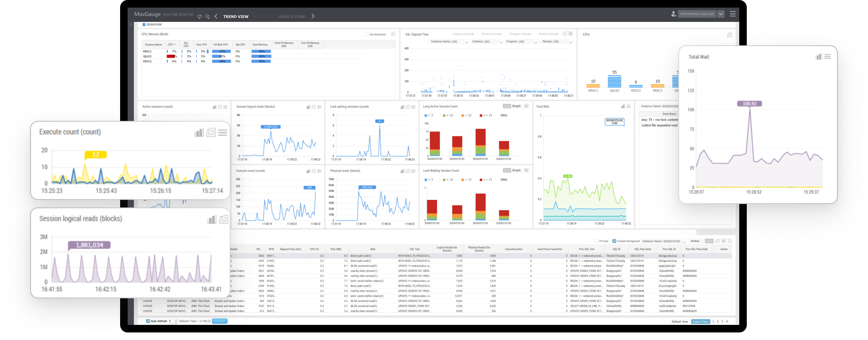Switch to Expert View
Screen dimensions: 868x340
point(701,321)
